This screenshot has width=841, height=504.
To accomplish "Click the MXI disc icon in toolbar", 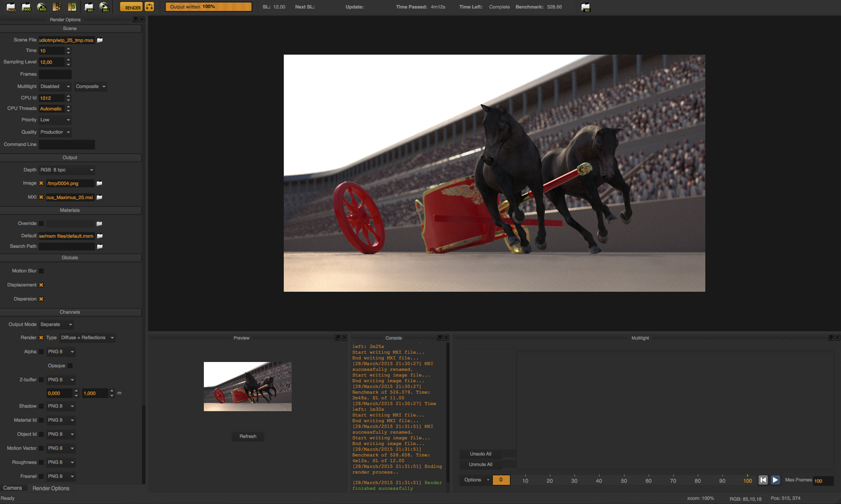I will point(42,7).
